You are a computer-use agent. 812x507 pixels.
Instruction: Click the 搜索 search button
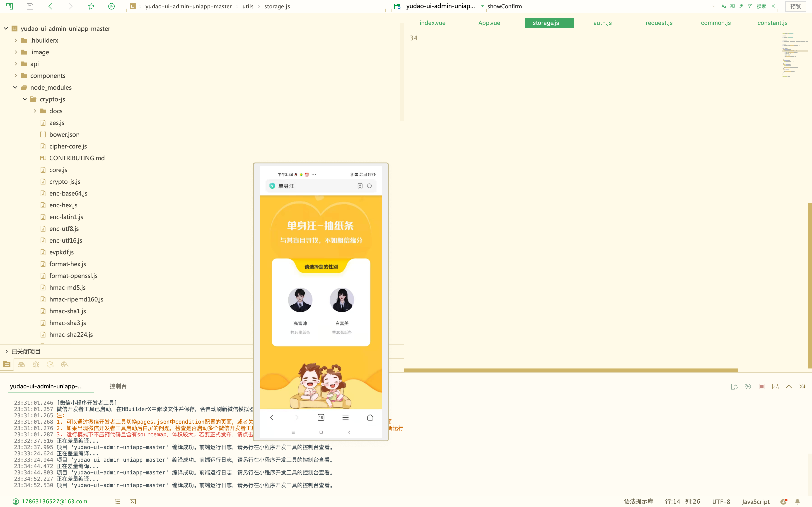coord(761,6)
